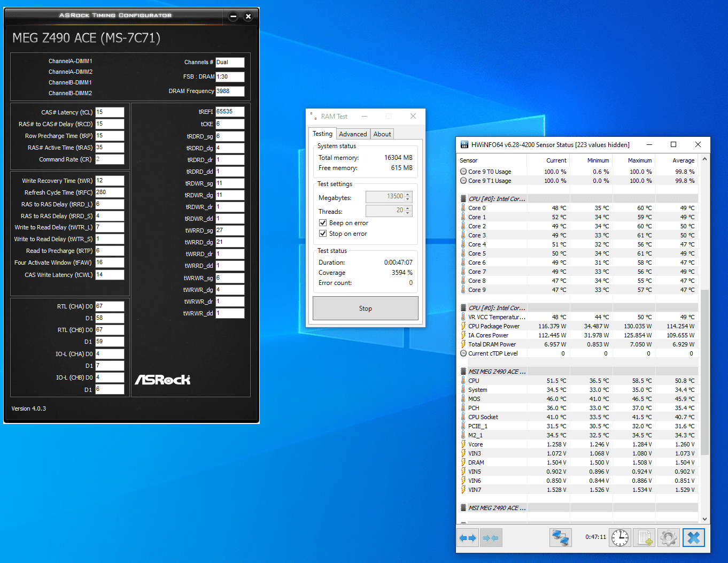Close sensors with blue X toolbar icon
Viewport: 728px width, 563px height.
[x=694, y=538]
